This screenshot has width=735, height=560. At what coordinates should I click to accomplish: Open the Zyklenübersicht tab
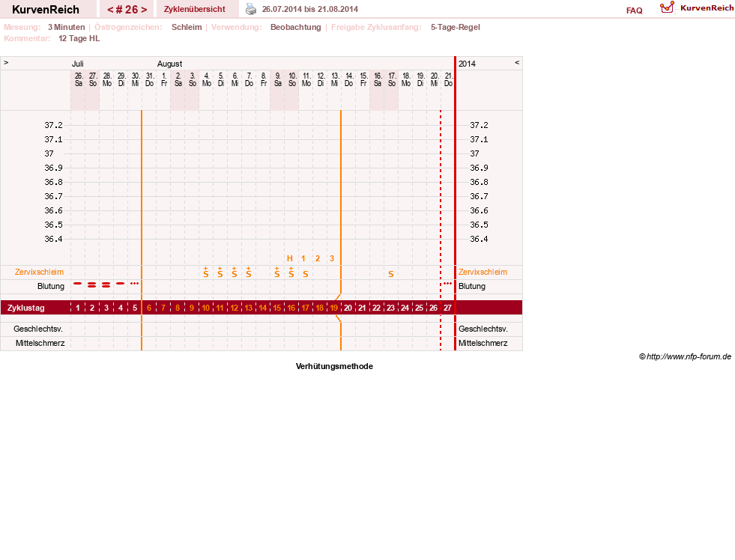pyautogui.click(x=195, y=10)
